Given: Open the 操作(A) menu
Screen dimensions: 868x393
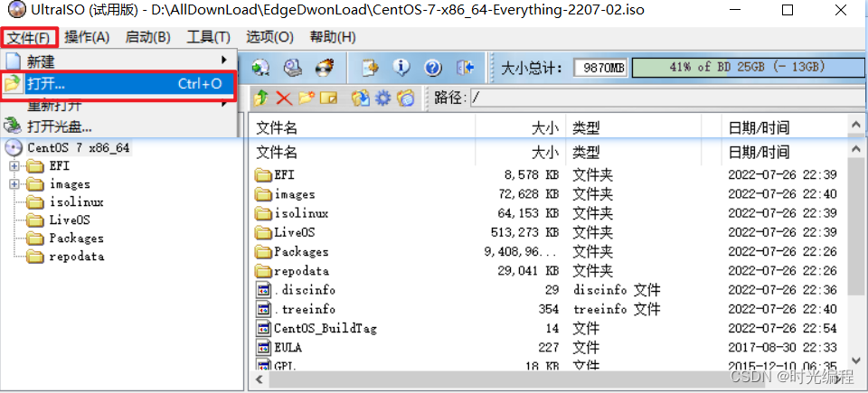Looking at the screenshot, I should click(87, 37).
